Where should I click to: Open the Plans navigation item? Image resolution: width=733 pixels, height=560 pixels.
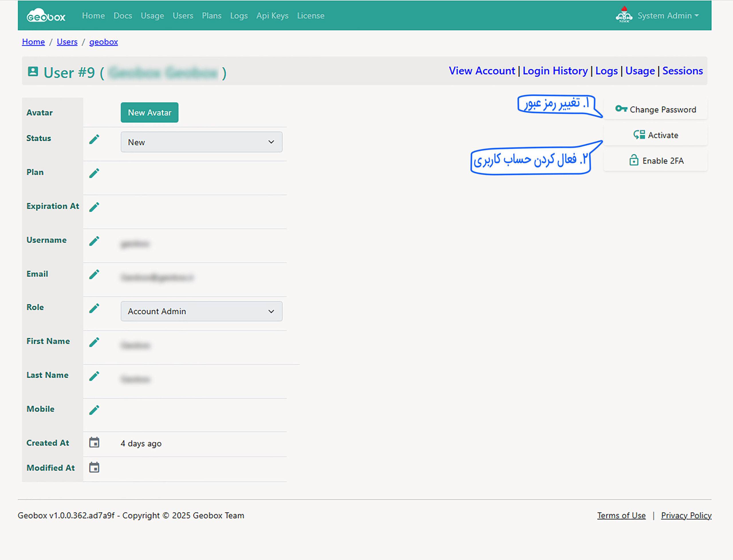coord(211,16)
